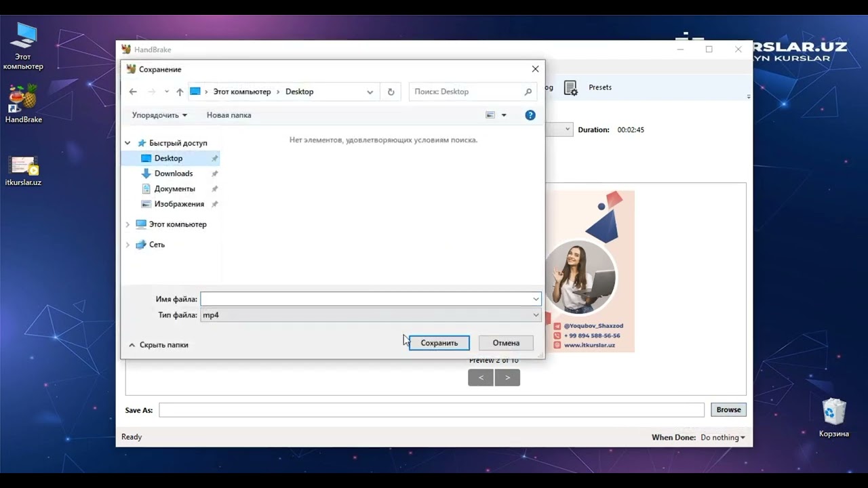Click the HandBrake preview thumbnail
Image resolution: width=868 pixels, height=488 pixels.
(590, 271)
